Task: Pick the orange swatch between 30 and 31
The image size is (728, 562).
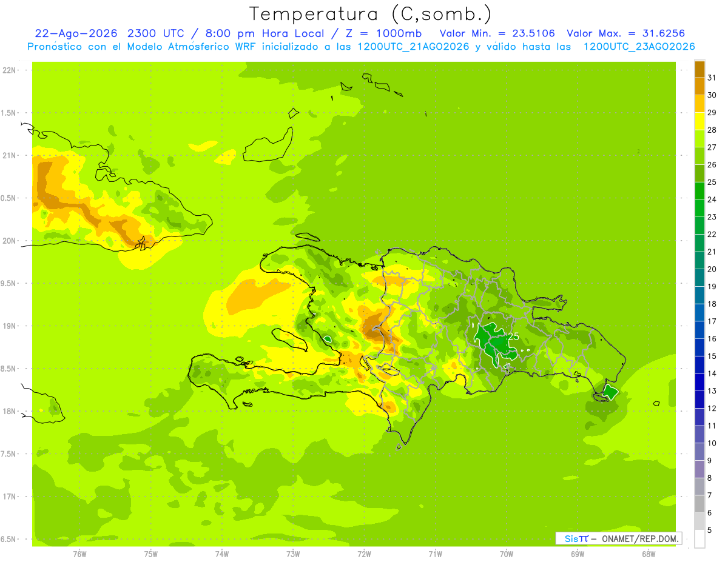Action: [699, 87]
